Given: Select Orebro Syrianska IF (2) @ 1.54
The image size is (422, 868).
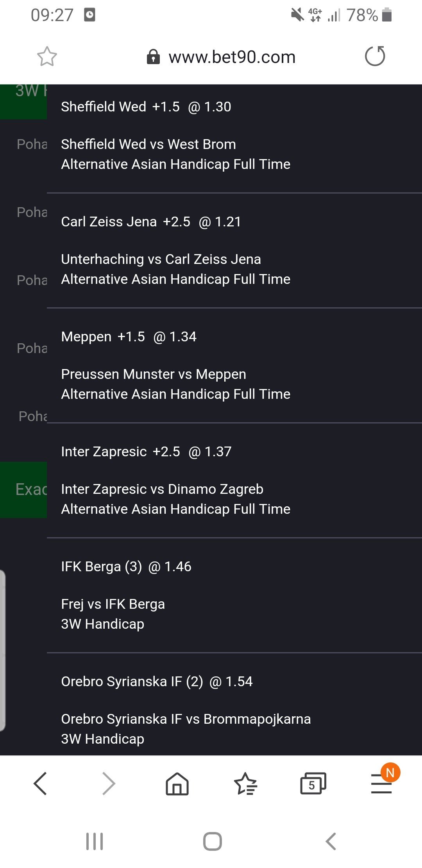Looking at the screenshot, I should click(157, 681).
